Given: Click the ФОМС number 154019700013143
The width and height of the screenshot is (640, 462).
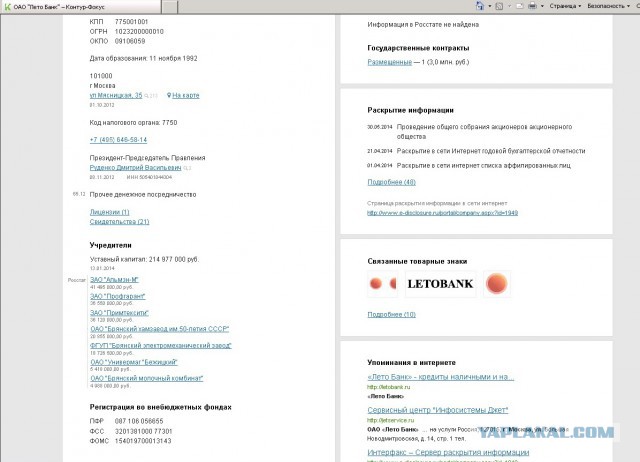Looking at the screenshot, I should (143, 441).
